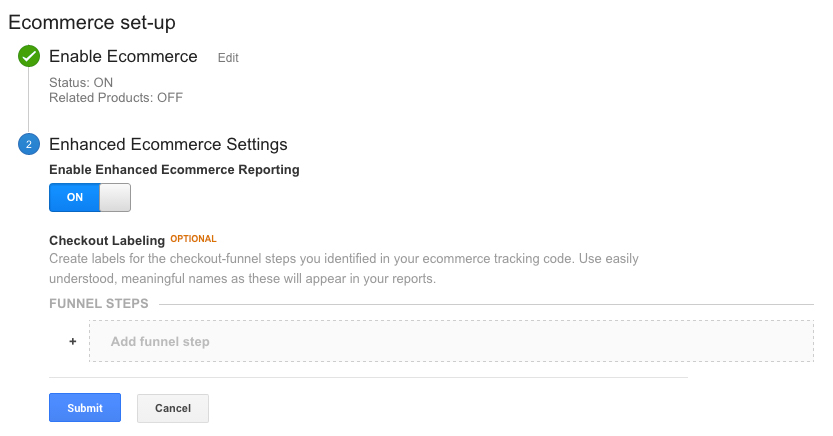Click the green checkmark step icon
833x436 pixels.
pos(28,57)
